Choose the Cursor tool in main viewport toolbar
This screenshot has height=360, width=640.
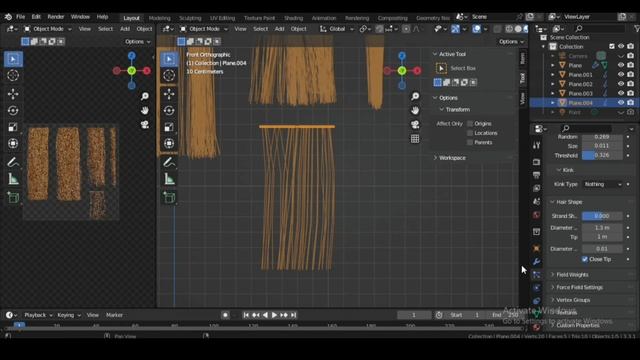click(x=169, y=76)
